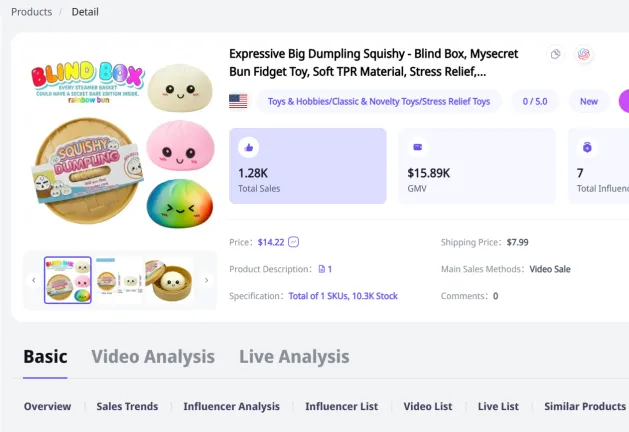Image resolution: width=629 pixels, height=432 pixels.
Task: Click the GMV wallet icon
Action: [418, 147]
